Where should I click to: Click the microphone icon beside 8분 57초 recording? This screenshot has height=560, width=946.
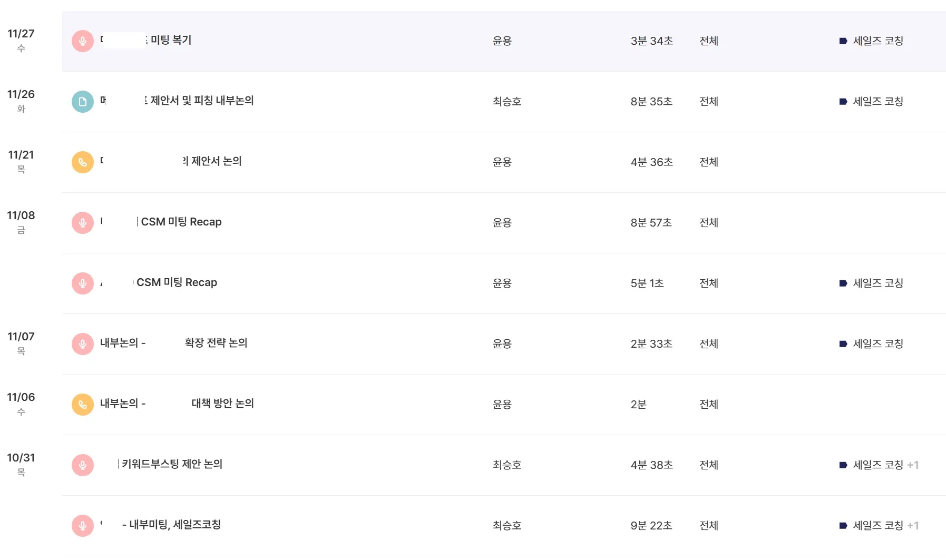coord(83,223)
